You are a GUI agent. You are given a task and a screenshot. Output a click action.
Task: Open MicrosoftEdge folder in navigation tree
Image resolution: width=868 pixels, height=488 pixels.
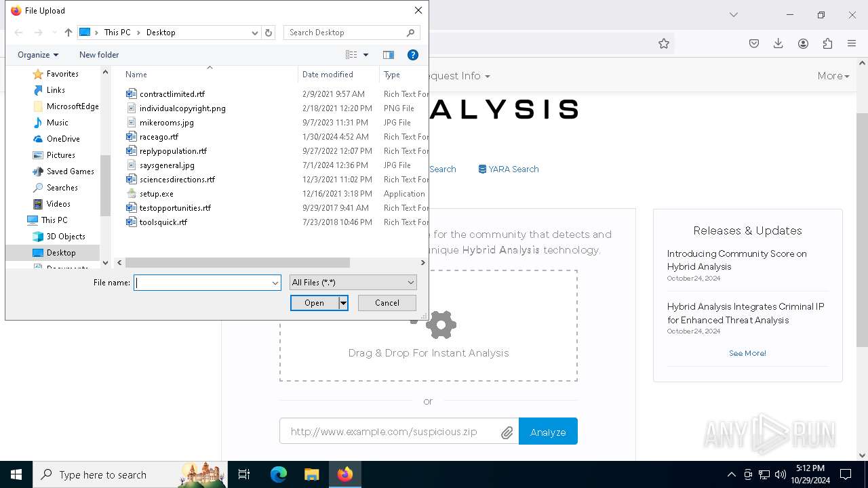tap(73, 106)
